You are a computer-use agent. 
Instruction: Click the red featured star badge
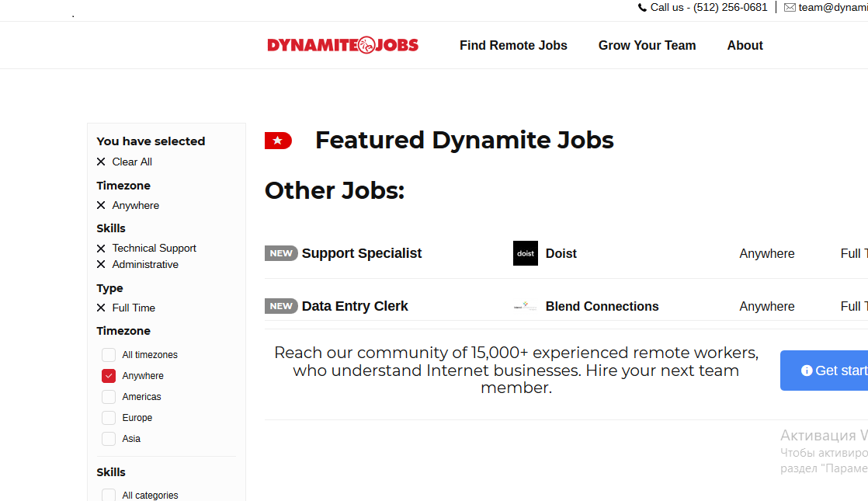coord(278,141)
